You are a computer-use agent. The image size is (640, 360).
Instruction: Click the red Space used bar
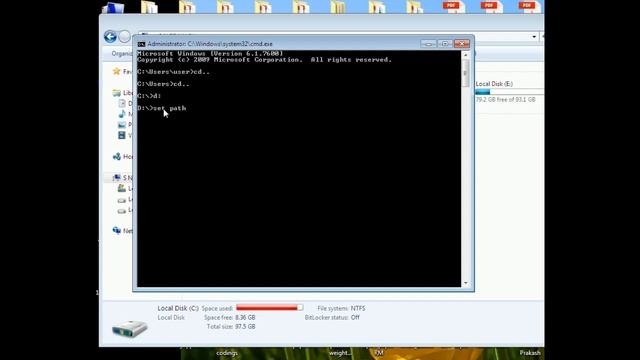(269, 308)
